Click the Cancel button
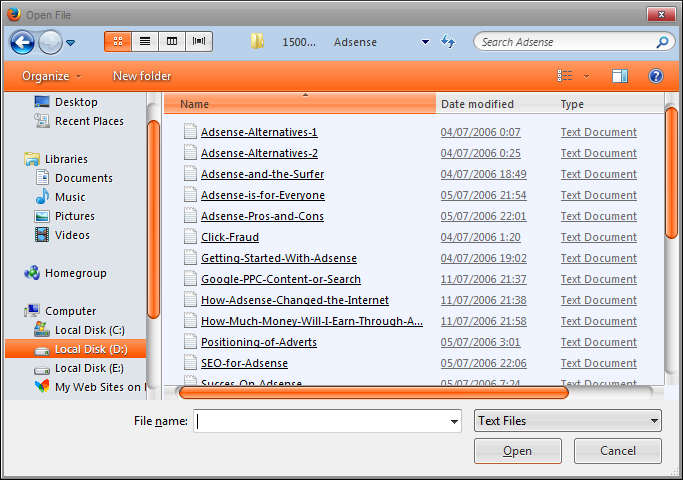 618,451
